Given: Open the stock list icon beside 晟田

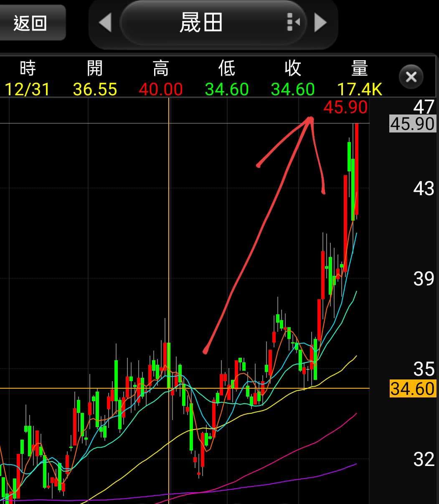Looking at the screenshot, I should (x=294, y=22).
